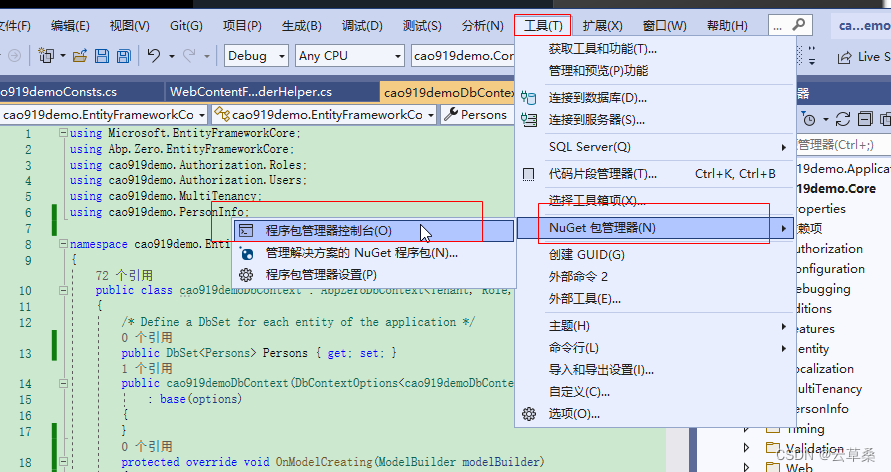
Task: Click the search magnifier icon in title bar
Action: [798, 25]
